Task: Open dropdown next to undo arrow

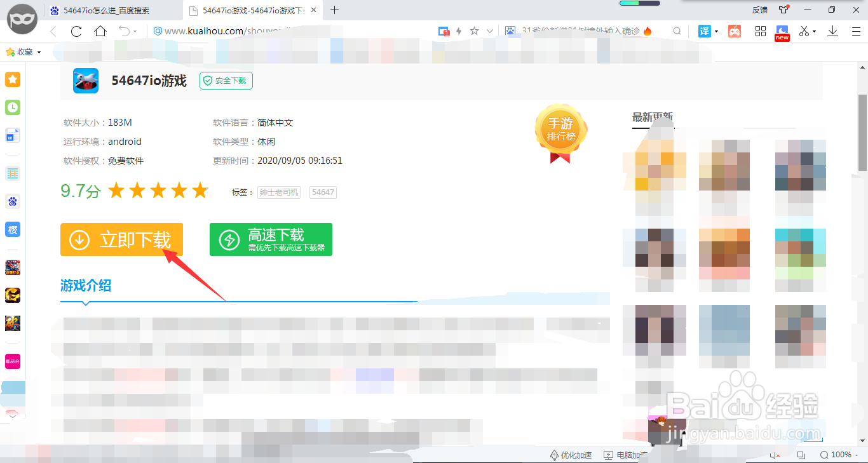Action: (135, 32)
